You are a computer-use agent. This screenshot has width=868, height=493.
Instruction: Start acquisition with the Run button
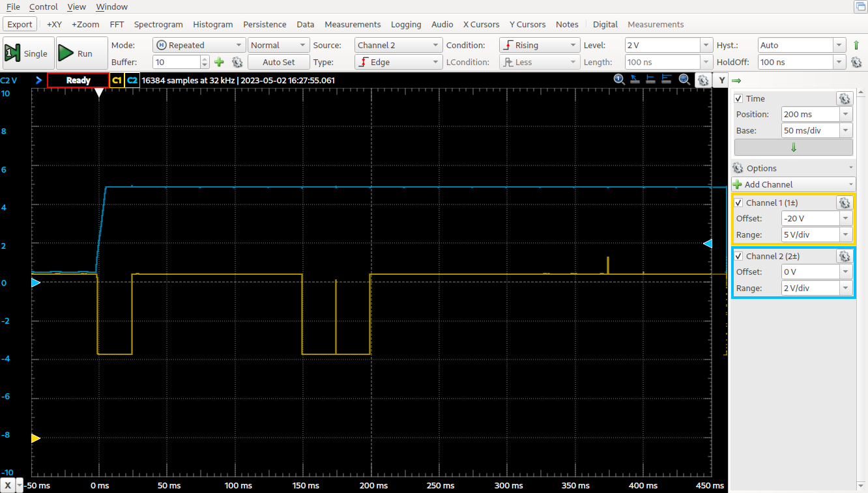coord(82,53)
